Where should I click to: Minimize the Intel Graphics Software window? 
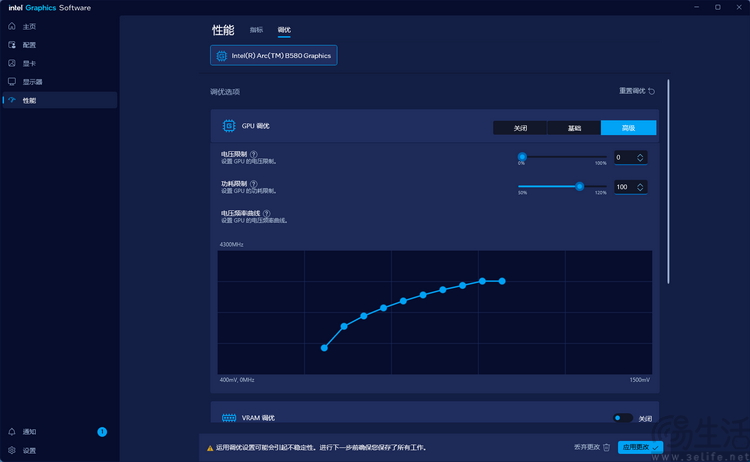[x=696, y=7]
